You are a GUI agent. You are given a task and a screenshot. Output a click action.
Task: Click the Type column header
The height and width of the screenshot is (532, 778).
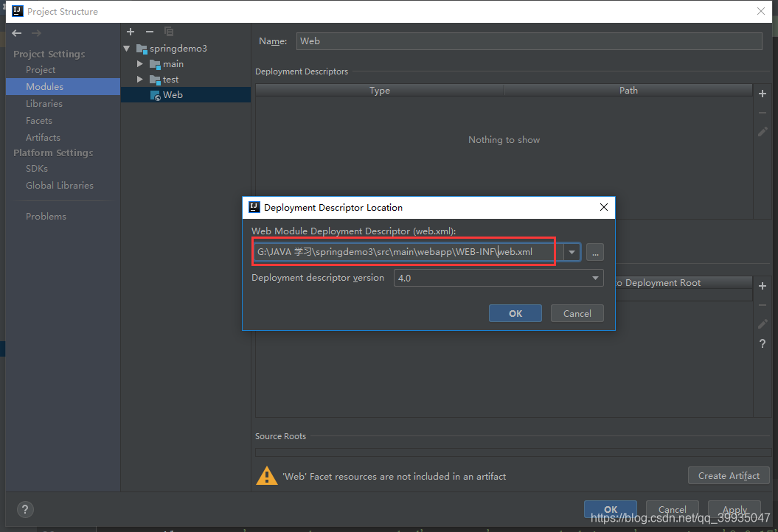380,90
